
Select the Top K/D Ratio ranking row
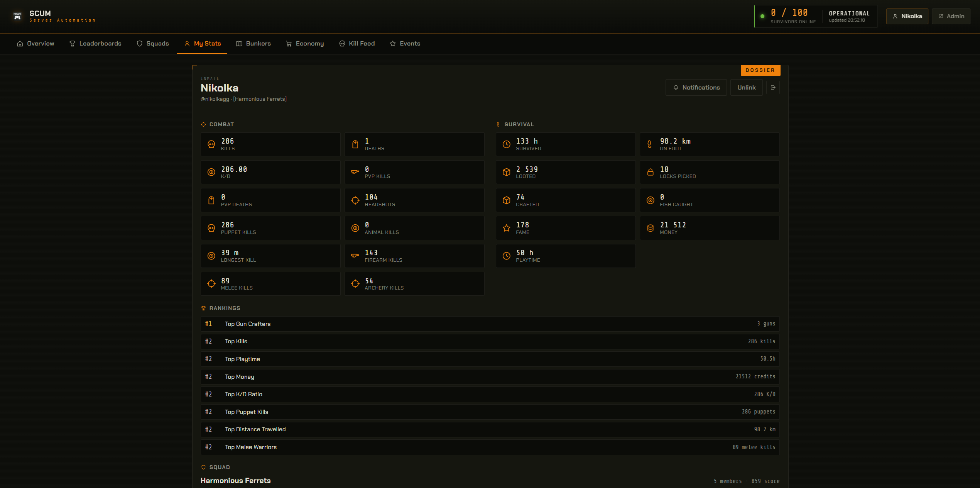[490, 394]
